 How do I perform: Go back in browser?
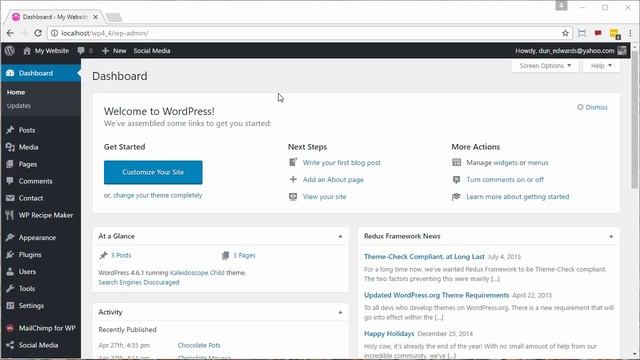click(x=10, y=33)
